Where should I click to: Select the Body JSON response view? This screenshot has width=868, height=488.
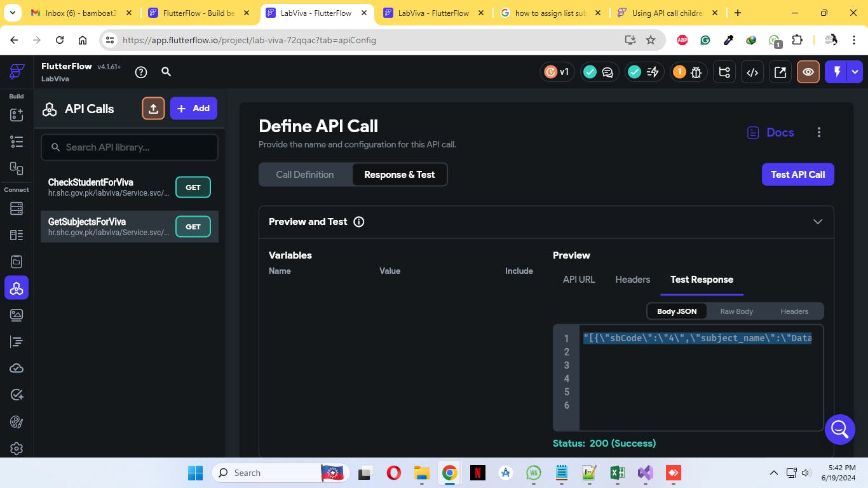[677, 311]
